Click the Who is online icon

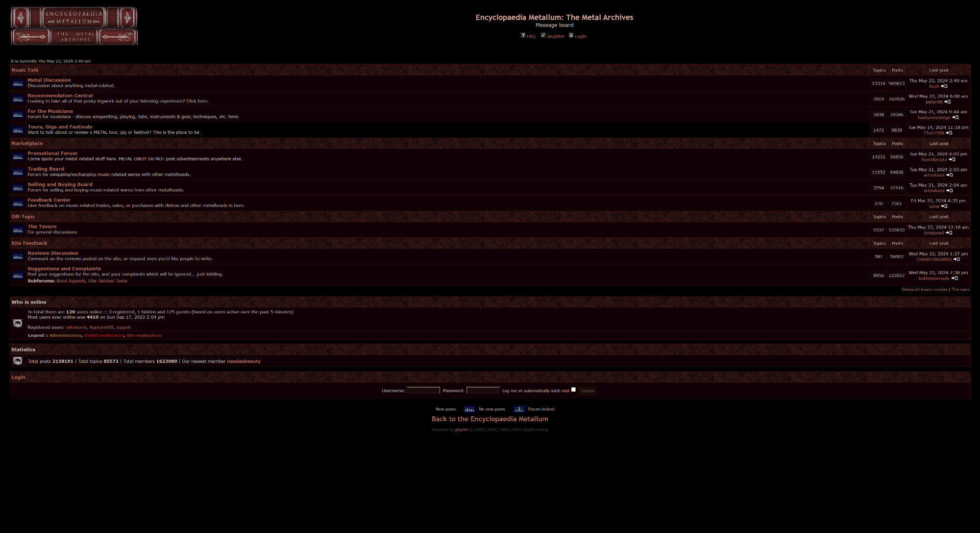[x=18, y=323]
